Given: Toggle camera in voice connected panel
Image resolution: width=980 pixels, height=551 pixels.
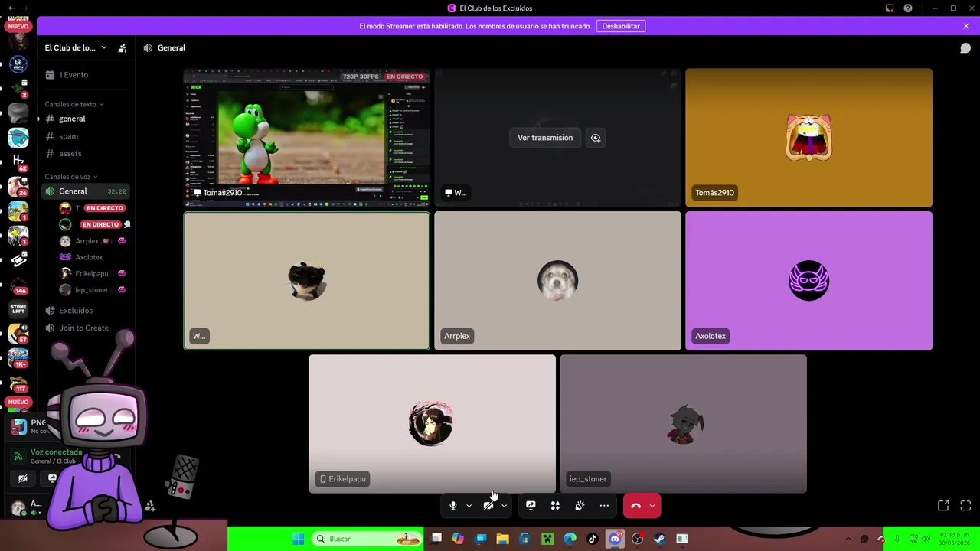Looking at the screenshot, I should pyautogui.click(x=23, y=478).
